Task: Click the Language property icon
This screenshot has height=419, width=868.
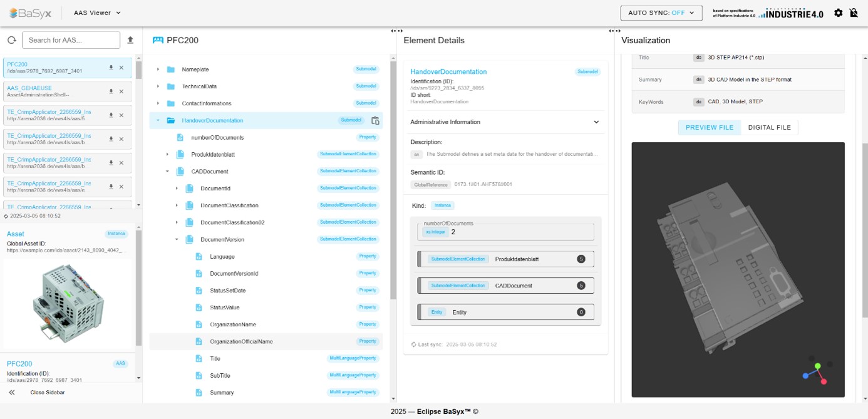Action: (199, 256)
